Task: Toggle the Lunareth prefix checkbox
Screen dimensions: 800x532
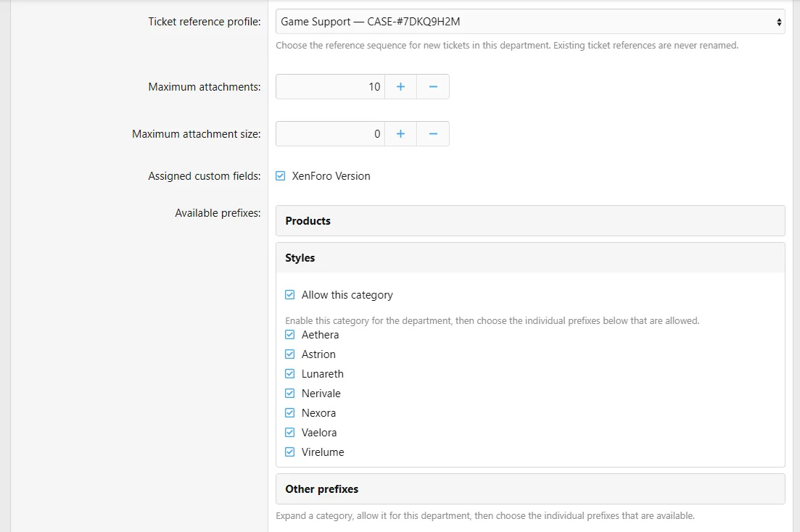Action: click(x=290, y=374)
